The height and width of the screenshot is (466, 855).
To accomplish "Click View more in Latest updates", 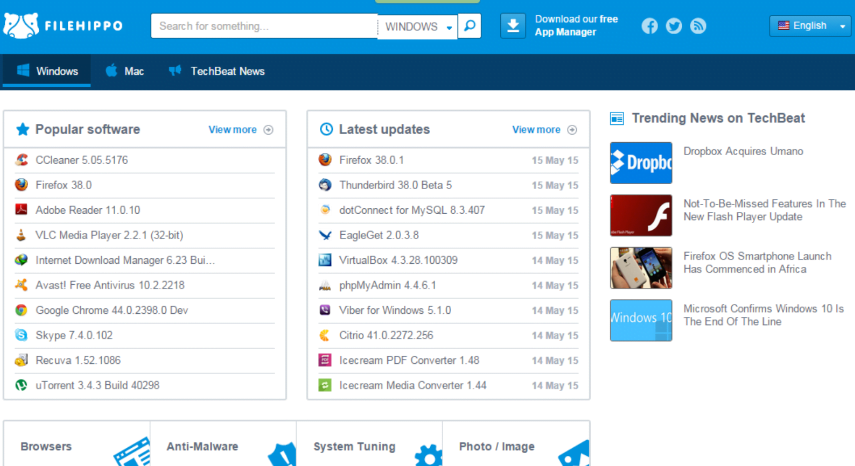I will 544,130.
